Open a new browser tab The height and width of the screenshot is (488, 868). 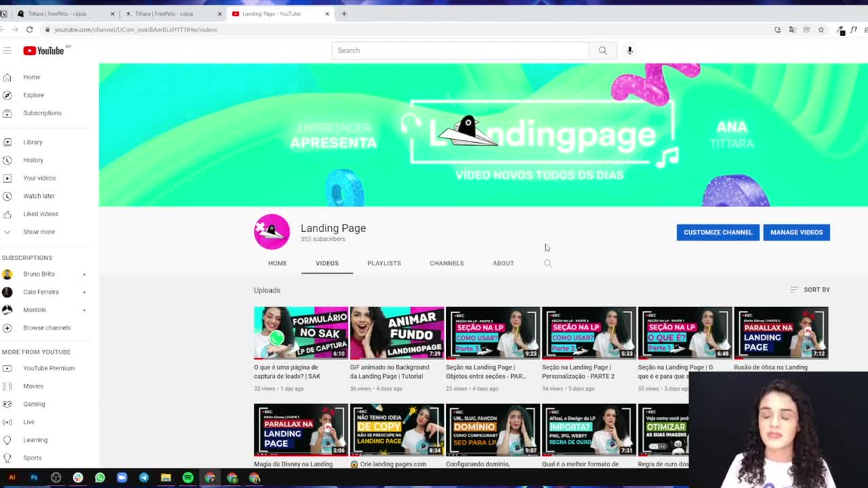344,14
